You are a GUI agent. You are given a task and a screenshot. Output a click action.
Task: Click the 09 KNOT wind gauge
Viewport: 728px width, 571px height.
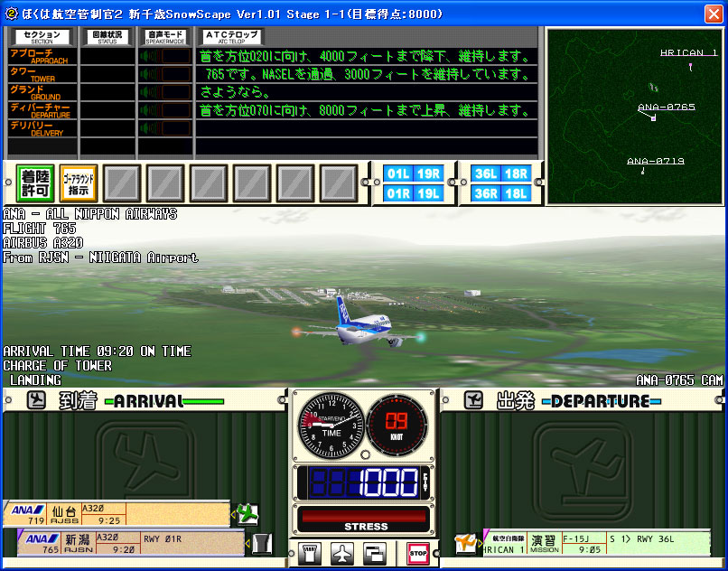coord(397,426)
